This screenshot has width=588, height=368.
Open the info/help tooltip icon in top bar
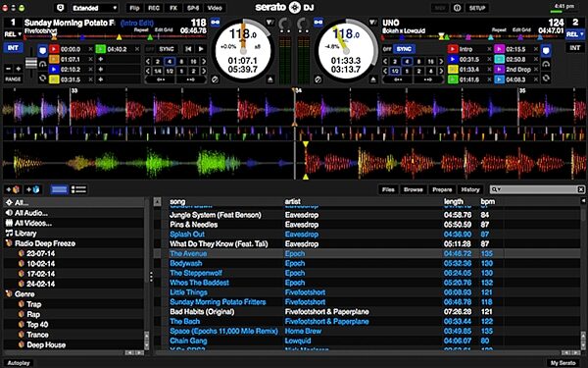pos(457,8)
